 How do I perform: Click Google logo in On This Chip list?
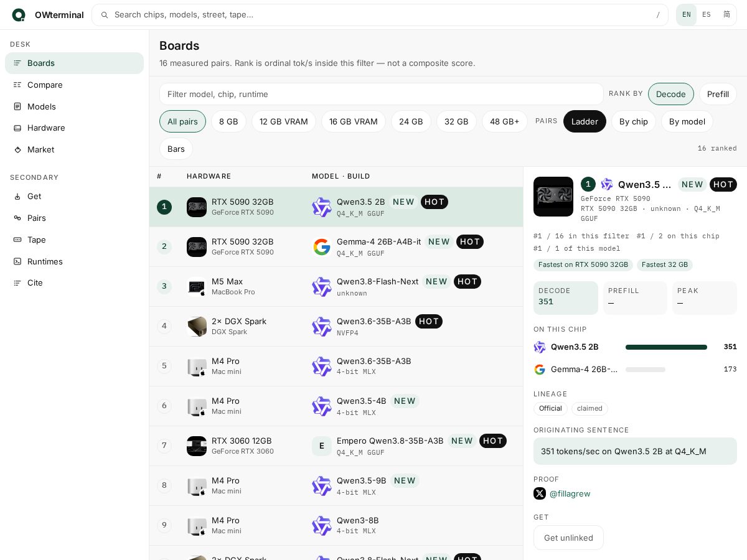coord(540,370)
